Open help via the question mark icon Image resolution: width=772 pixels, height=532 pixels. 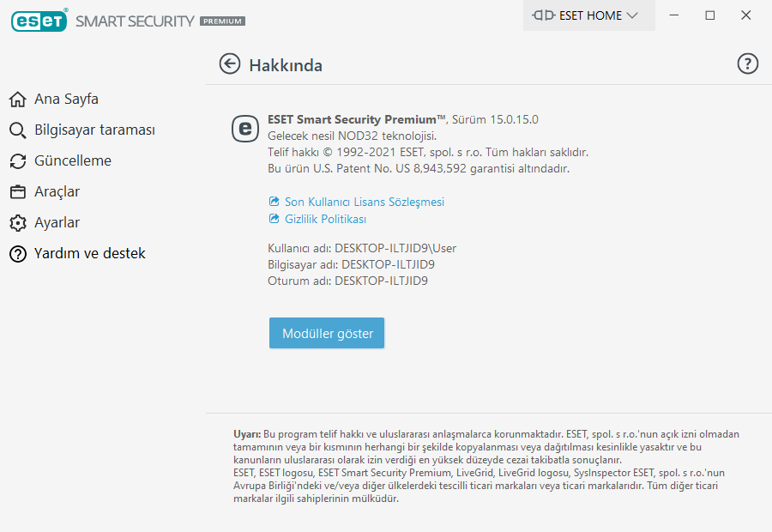(x=748, y=63)
